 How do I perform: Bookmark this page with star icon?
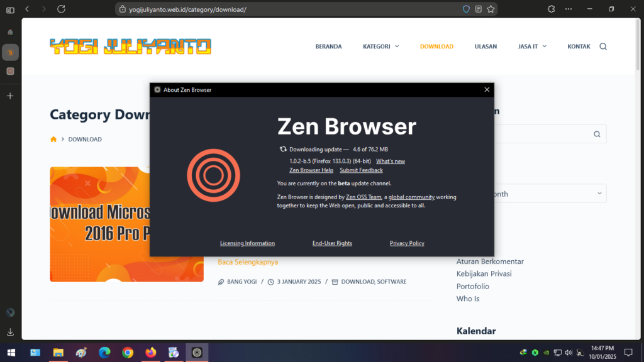491,9
